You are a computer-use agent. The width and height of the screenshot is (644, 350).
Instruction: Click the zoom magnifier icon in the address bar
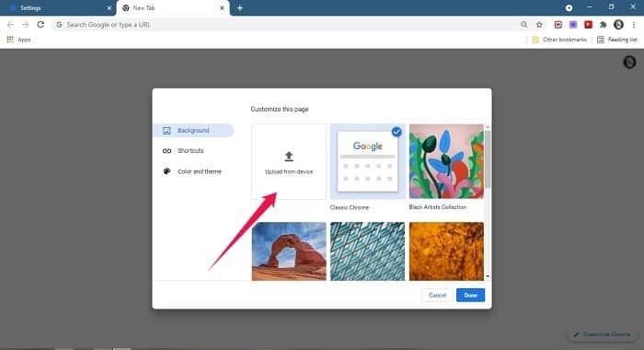click(524, 25)
